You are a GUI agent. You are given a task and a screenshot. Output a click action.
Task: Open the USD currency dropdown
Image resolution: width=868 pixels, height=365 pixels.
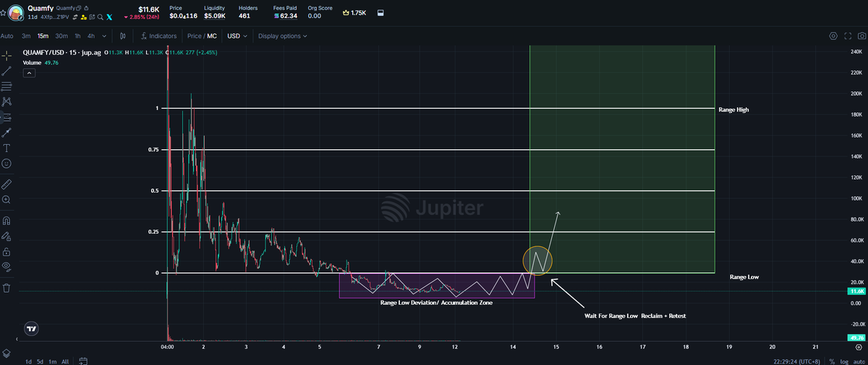(237, 35)
